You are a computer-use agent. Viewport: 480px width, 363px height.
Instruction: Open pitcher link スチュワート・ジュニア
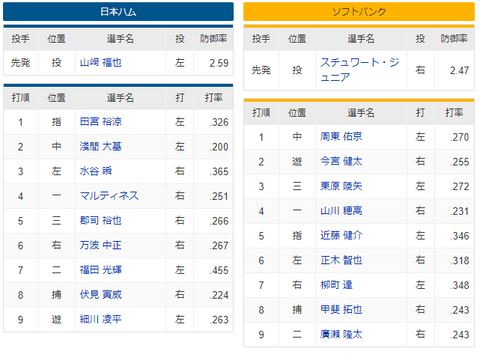click(x=360, y=70)
